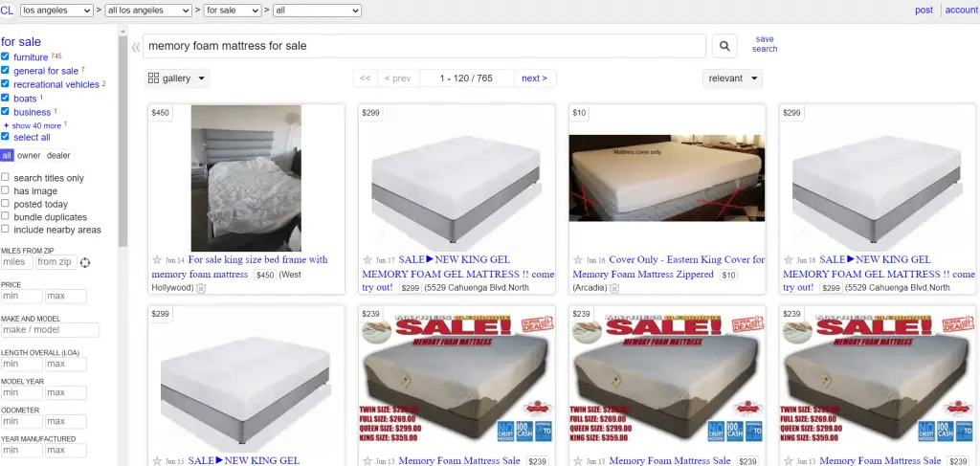The width and height of the screenshot is (980, 466).
Task: Go to next page of results
Action: click(534, 78)
